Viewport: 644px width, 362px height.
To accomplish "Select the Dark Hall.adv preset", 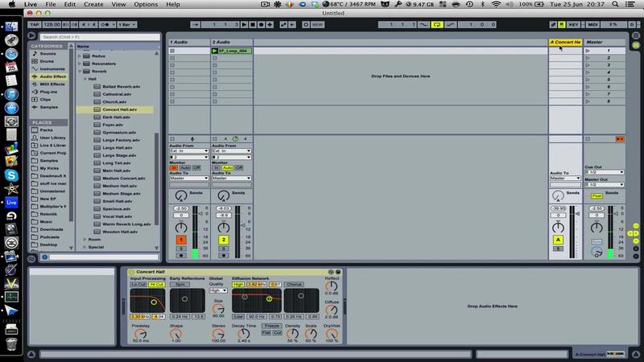I will point(116,117).
